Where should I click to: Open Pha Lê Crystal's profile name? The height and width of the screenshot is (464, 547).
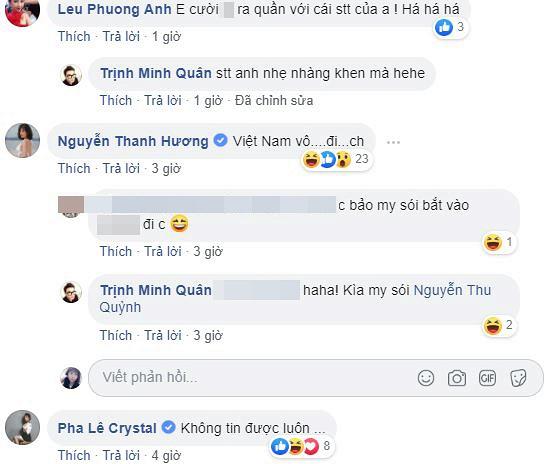[107, 428]
